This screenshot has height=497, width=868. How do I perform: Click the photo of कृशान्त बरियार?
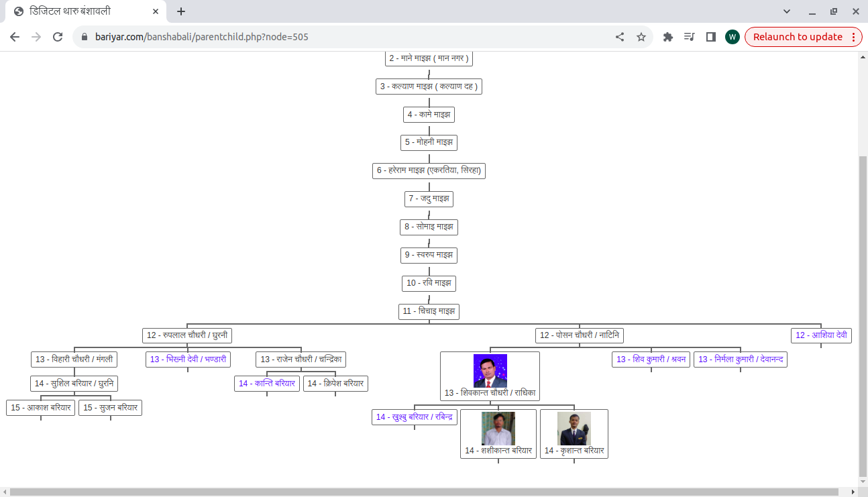click(x=574, y=429)
